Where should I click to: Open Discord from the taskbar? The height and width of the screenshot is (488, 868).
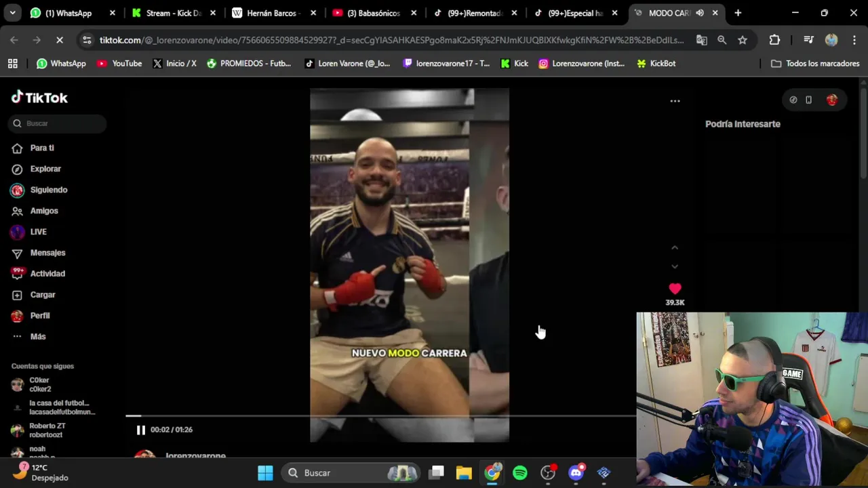tap(576, 473)
